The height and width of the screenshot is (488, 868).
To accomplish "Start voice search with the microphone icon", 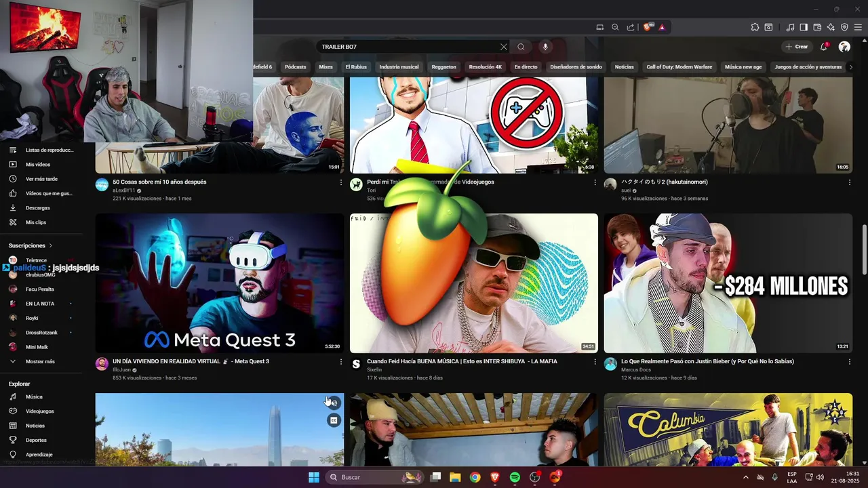I will point(545,47).
